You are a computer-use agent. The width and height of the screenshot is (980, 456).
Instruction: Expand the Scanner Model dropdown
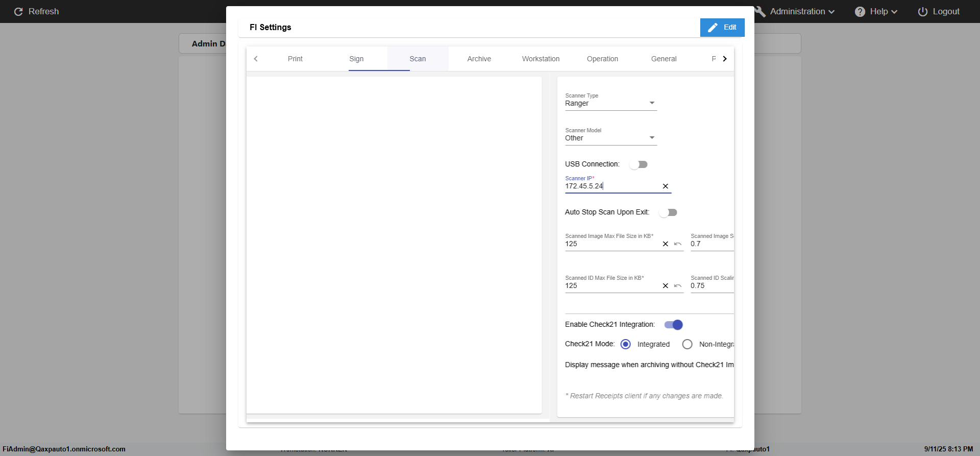(610, 138)
